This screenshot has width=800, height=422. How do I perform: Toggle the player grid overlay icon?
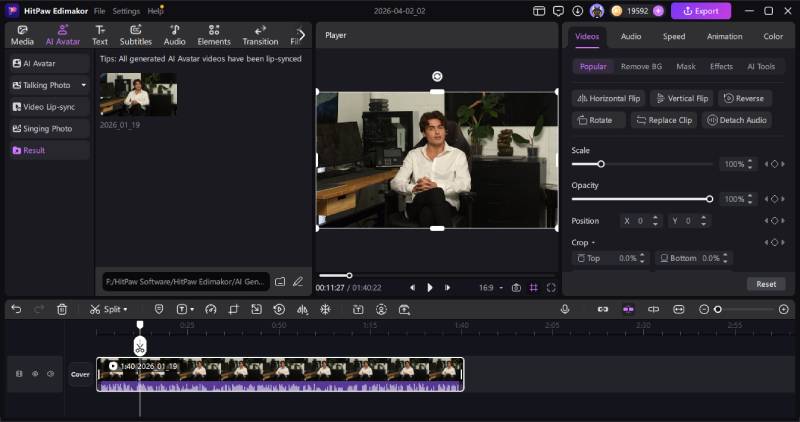pos(534,288)
